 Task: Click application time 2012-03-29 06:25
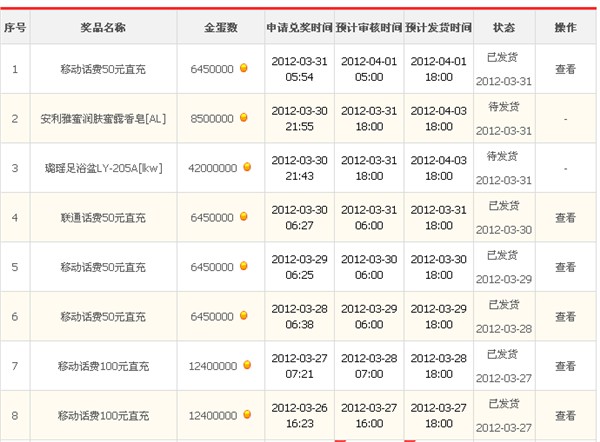tap(299, 267)
